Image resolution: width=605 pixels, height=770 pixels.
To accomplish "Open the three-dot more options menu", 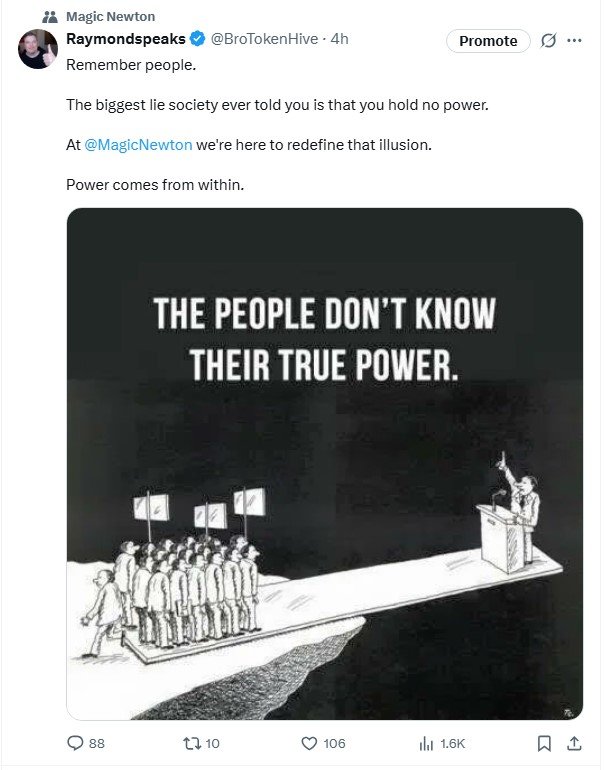I will (x=574, y=41).
